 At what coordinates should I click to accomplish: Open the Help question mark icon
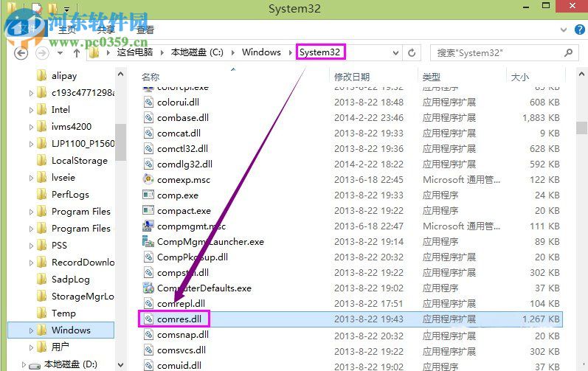579,30
